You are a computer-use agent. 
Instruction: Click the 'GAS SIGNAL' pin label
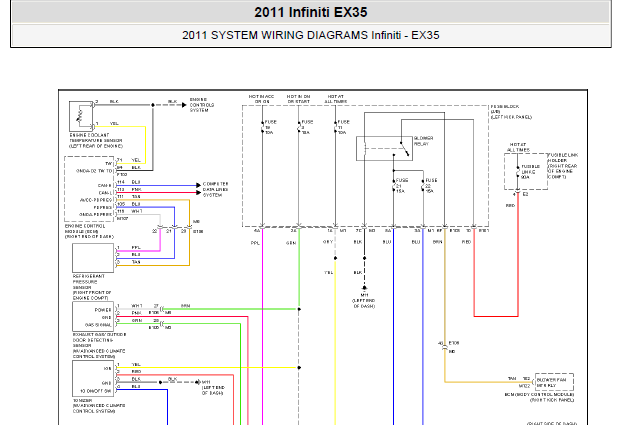[x=98, y=325]
